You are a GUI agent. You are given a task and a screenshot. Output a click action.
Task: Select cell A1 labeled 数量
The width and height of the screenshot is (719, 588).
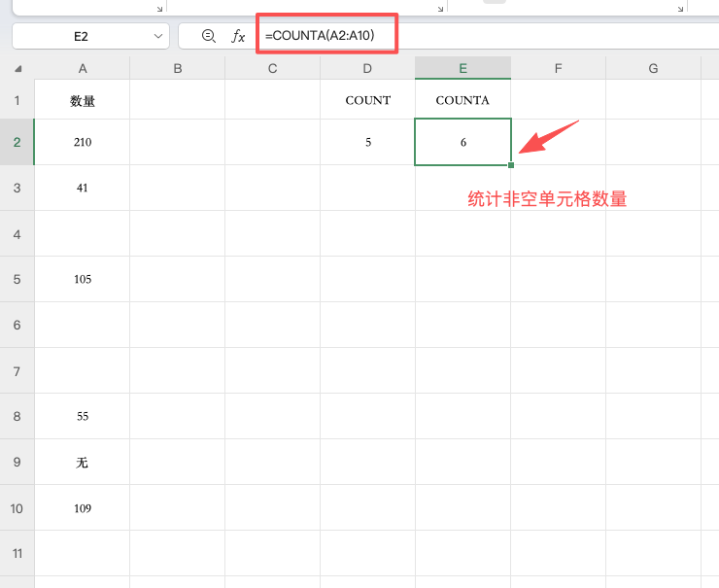tap(83, 100)
